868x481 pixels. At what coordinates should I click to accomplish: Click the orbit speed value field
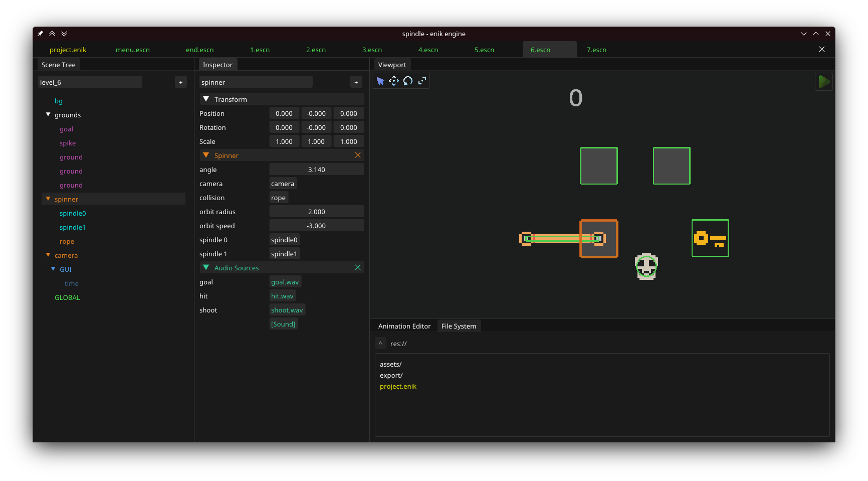[316, 226]
